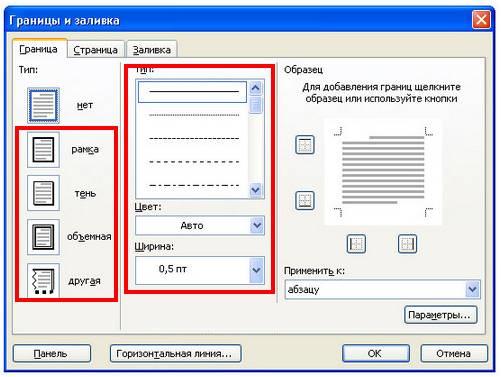Viewport: 501px width, 377px height.
Task: Open 'Горизонтальная линия...' dialog
Action: [175, 353]
